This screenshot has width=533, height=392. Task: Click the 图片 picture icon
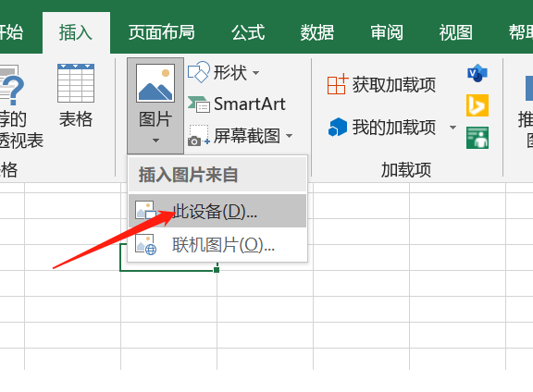155,83
